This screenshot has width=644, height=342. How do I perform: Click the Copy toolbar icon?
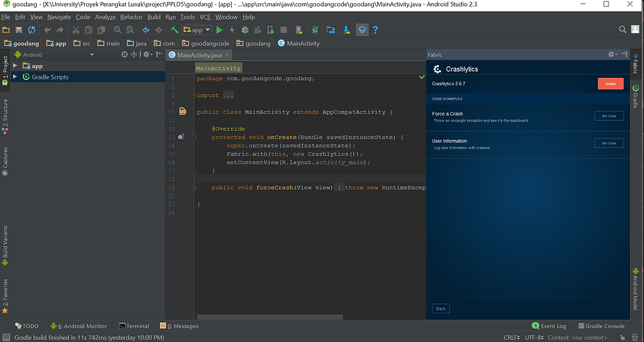point(88,30)
